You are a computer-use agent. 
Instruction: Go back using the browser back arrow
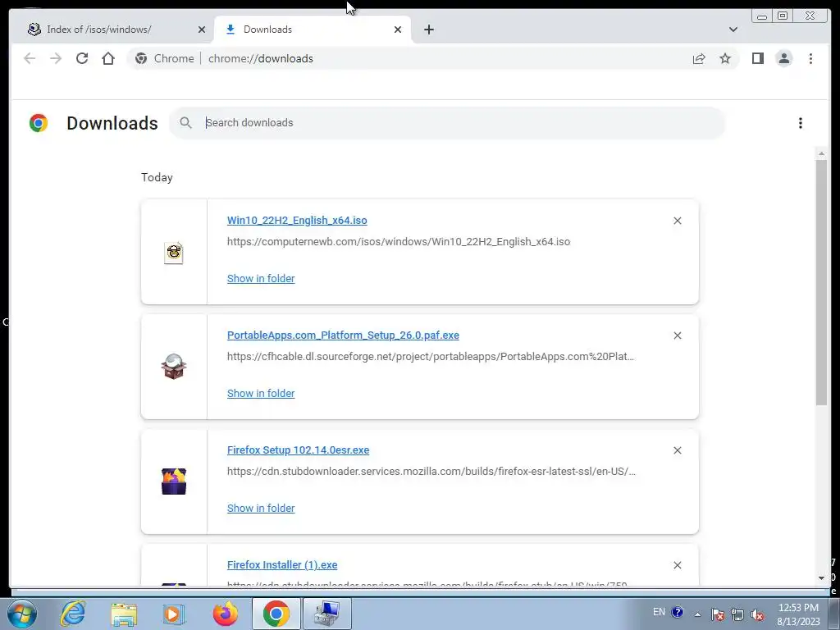click(30, 58)
